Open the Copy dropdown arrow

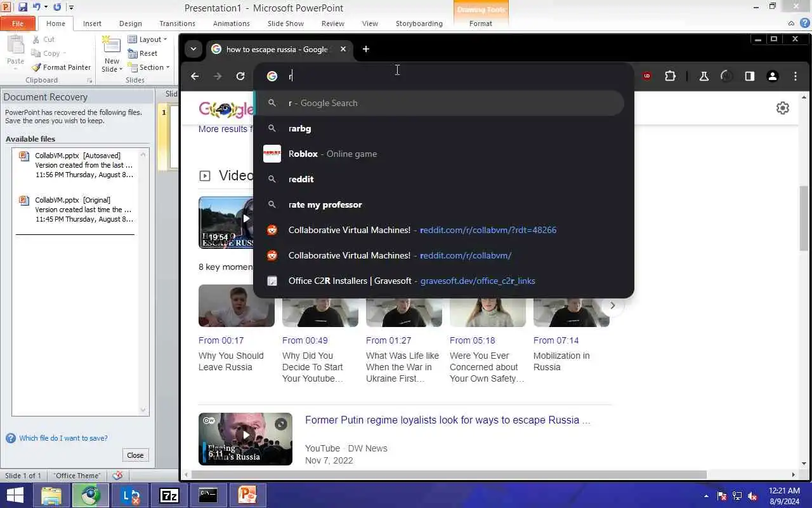(x=65, y=54)
